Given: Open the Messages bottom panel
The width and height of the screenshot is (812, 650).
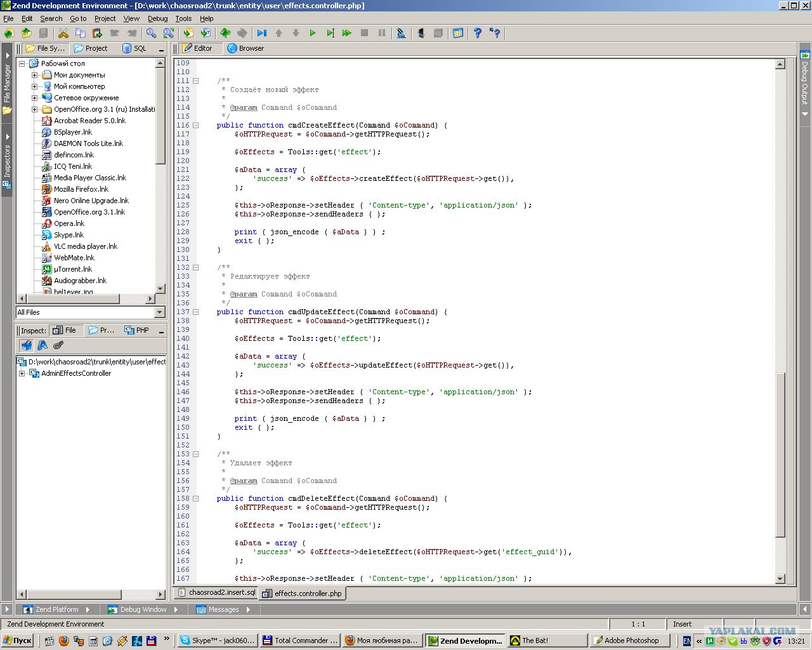Looking at the screenshot, I should [x=223, y=609].
